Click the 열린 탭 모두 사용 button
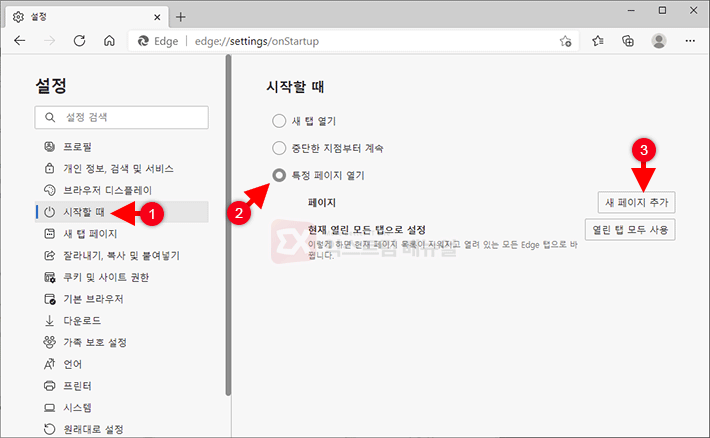Screen dimensions: 710x438 coord(630,230)
